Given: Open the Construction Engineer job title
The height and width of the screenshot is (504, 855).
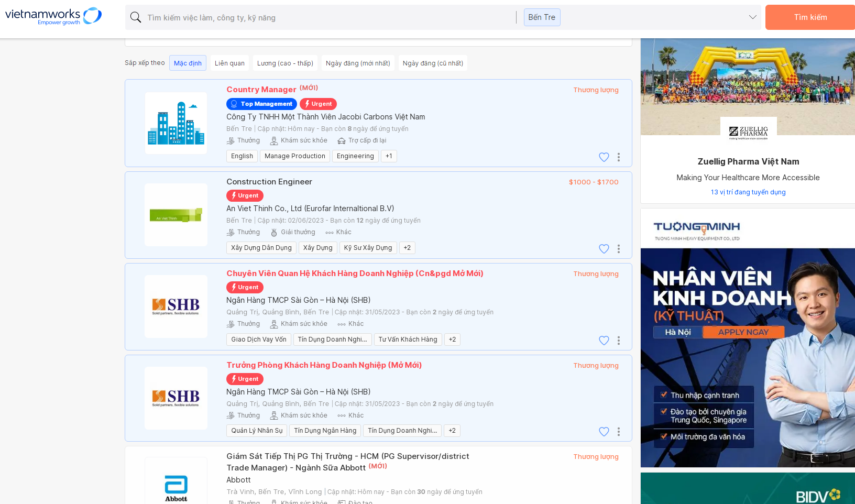Looking at the screenshot, I should click(269, 182).
